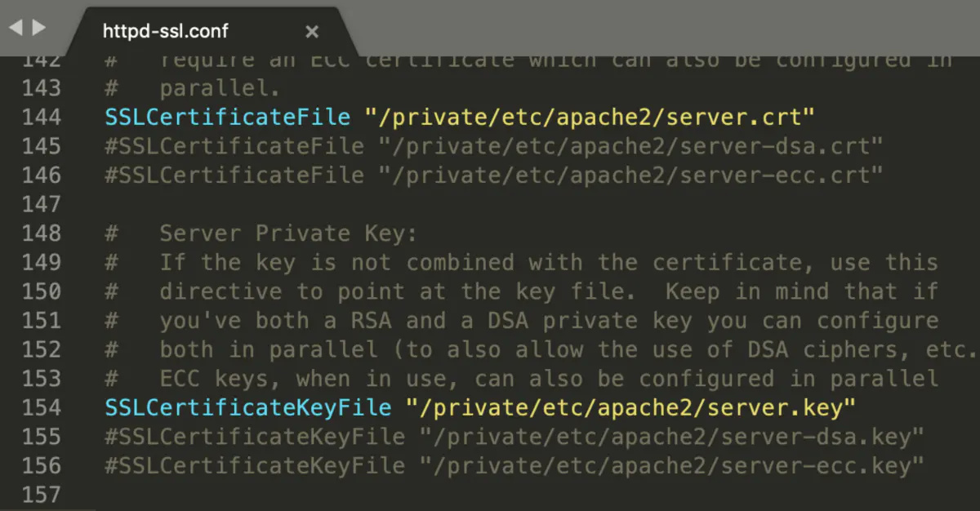Select the httpd-ssl.conf tab
This screenshot has width=980, height=511.
[x=166, y=32]
